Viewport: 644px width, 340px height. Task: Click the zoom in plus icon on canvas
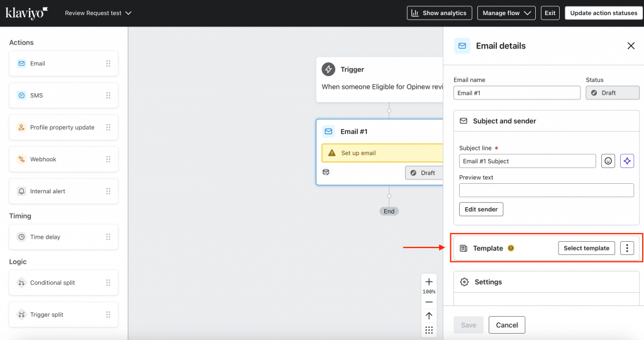coord(429,281)
